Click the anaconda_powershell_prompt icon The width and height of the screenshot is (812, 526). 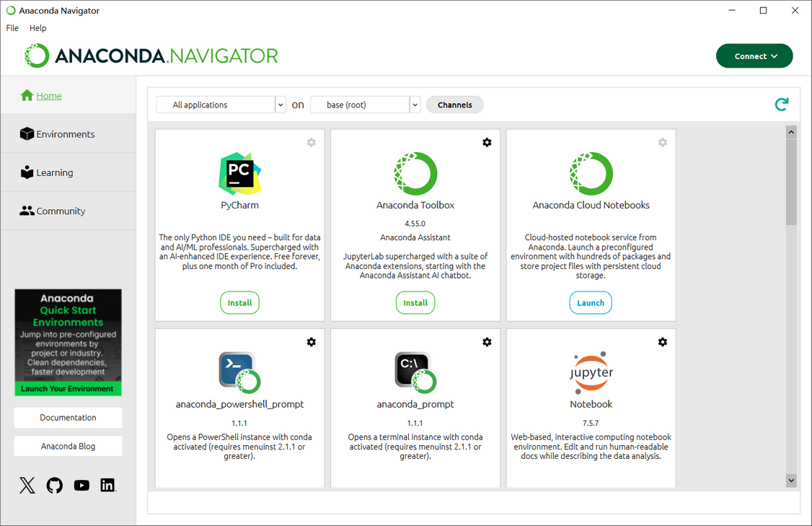tap(239, 372)
